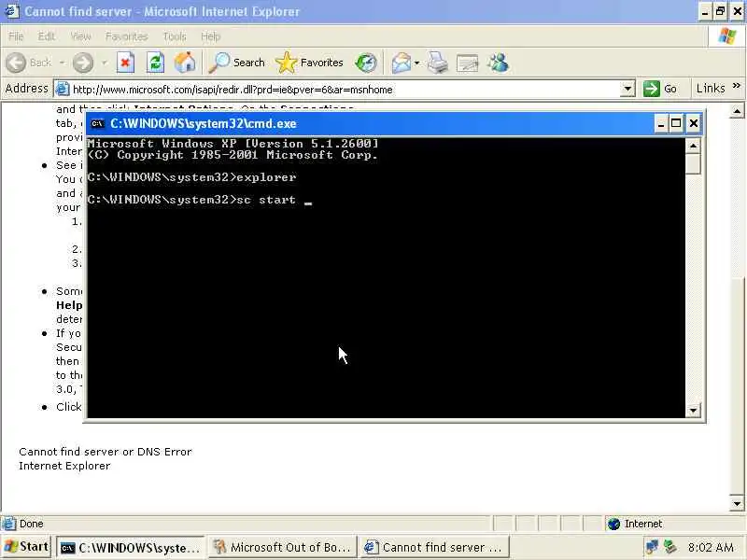Click the Microsoft Windows XP version line
The width and height of the screenshot is (747, 560).
pos(233,144)
